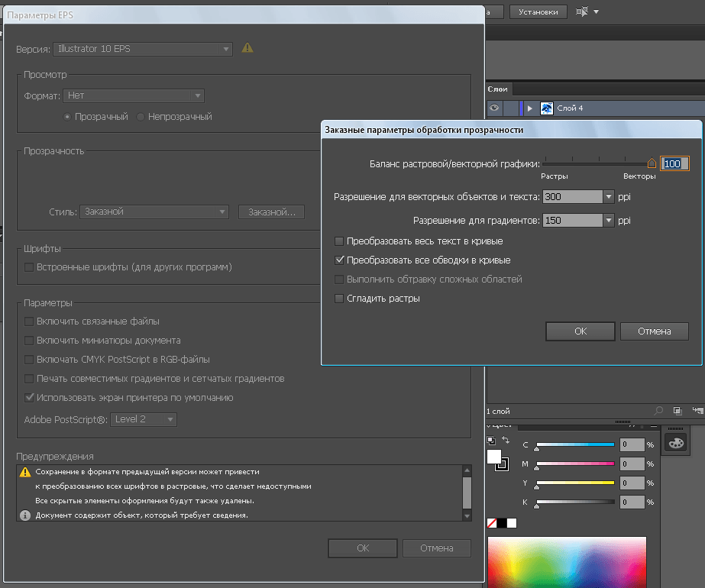Image resolution: width=705 pixels, height=588 pixels.
Task: Click the stroke color box
Action: tap(503, 464)
